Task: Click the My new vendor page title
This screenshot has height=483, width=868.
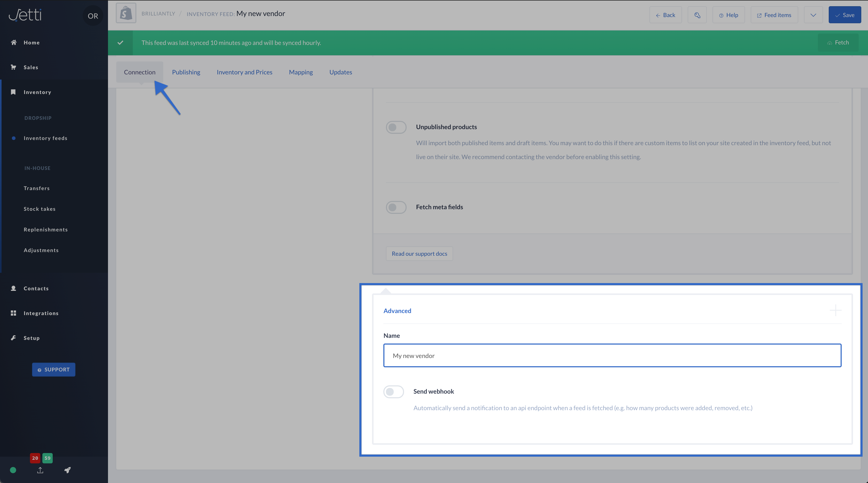Action: (x=260, y=13)
